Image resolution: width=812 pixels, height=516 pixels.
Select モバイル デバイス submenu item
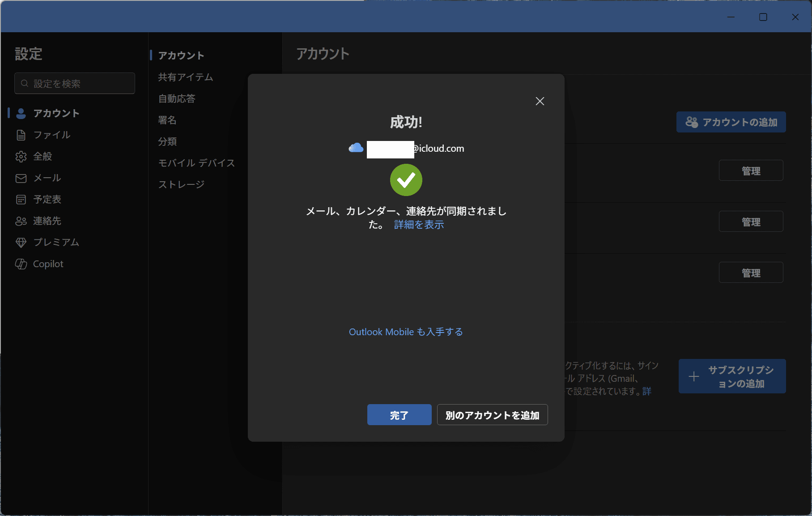(x=196, y=163)
